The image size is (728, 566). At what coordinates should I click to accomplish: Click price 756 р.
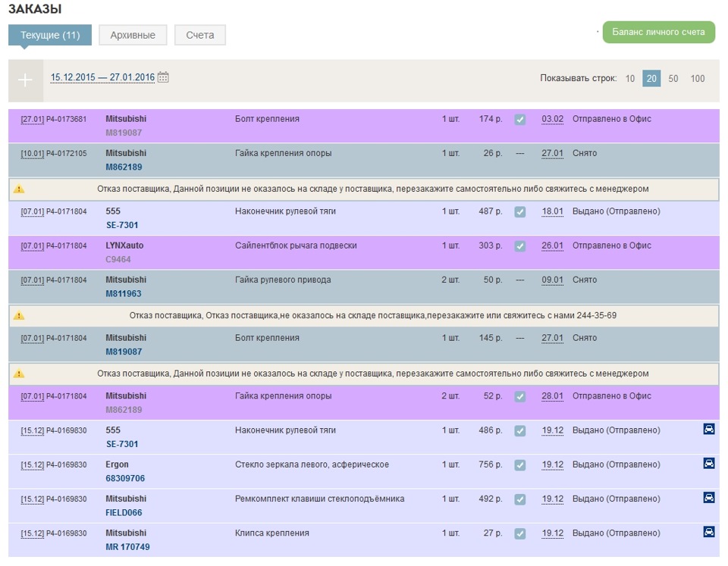[491, 464]
